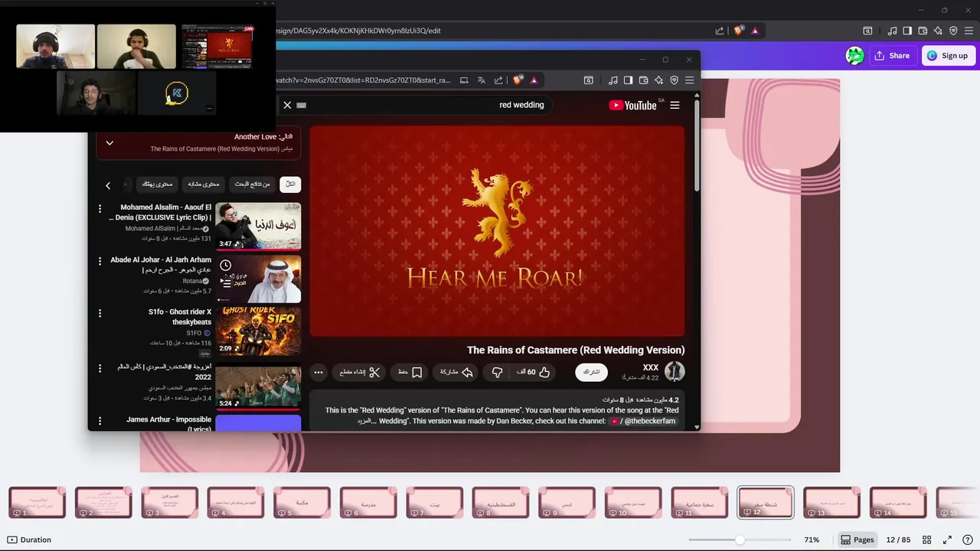Open options for James Arthur Impossible row
The height and width of the screenshot is (551, 980).
(100, 421)
